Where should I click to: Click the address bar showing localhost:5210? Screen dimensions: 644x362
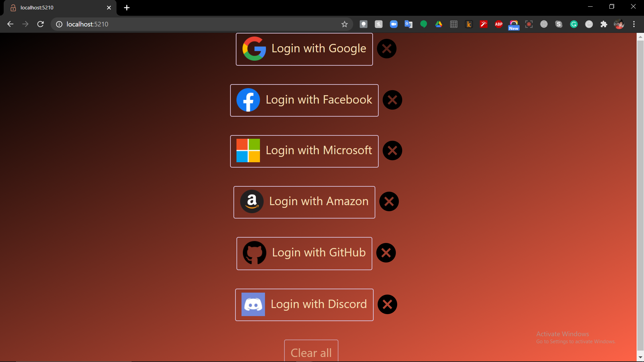point(201,24)
